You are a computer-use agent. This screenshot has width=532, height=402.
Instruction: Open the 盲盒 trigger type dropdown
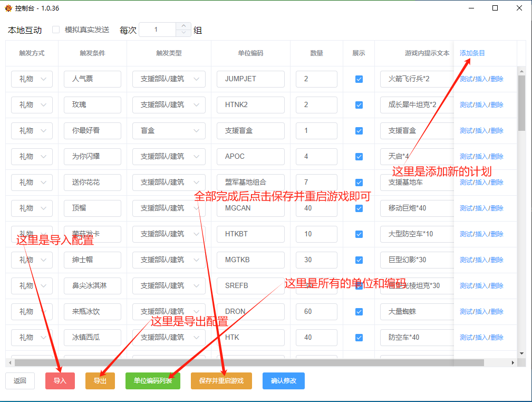(x=169, y=131)
